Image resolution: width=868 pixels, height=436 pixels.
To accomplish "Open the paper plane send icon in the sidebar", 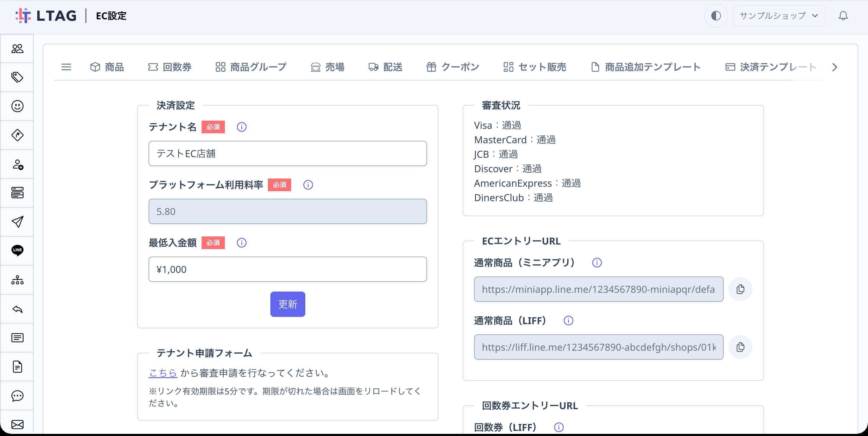I will (17, 222).
